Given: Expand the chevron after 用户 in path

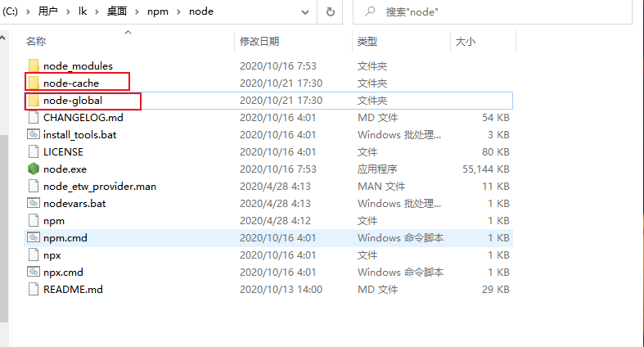Looking at the screenshot, I should (68, 12).
